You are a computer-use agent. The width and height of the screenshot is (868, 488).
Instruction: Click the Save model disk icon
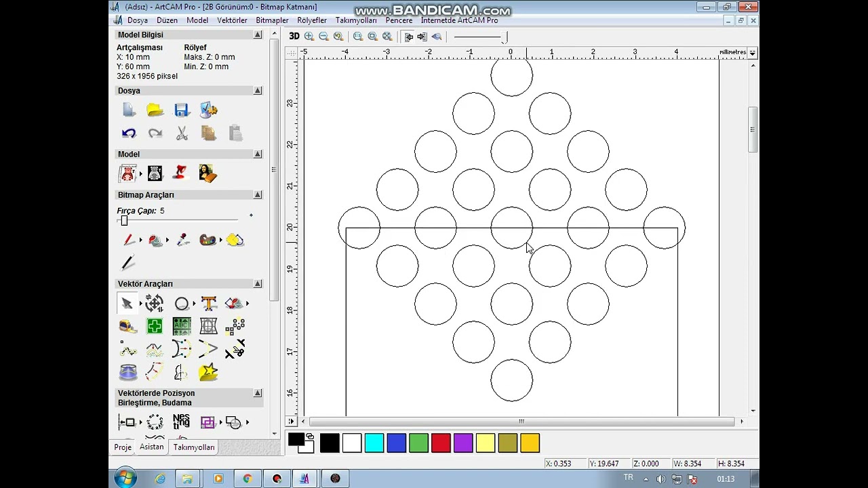[x=181, y=110]
